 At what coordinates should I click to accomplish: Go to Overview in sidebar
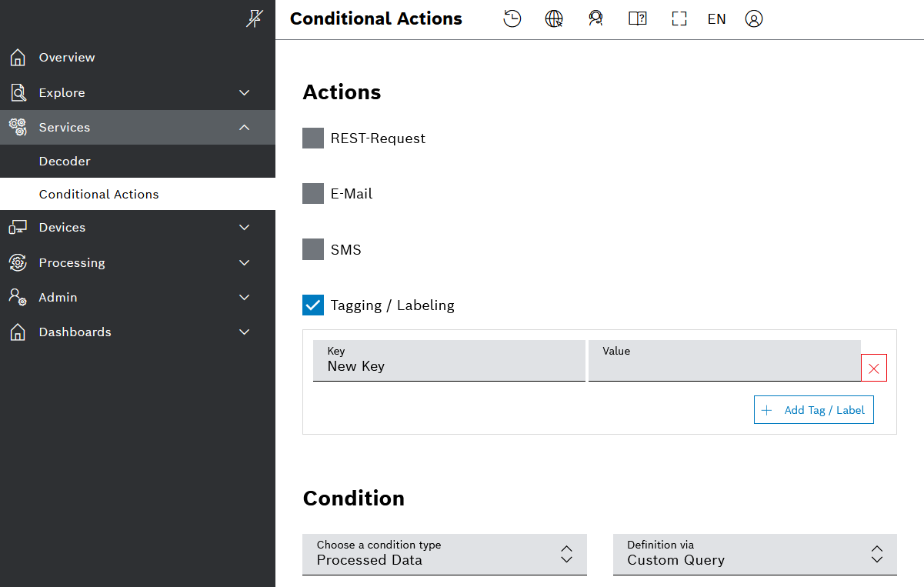click(67, 58)
